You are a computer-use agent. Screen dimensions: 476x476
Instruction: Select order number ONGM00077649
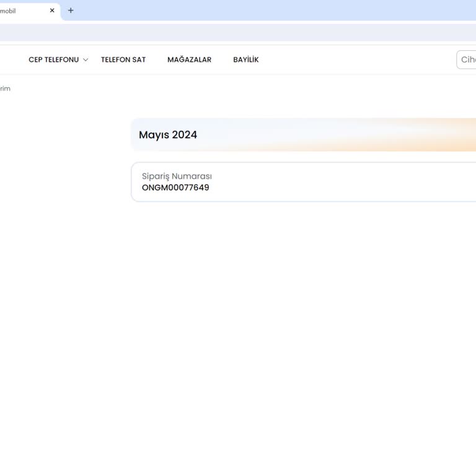click(175, 188)
